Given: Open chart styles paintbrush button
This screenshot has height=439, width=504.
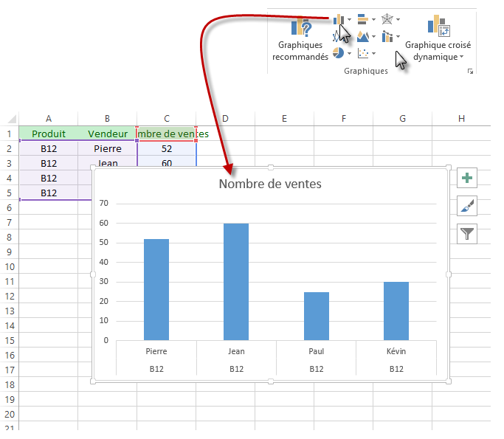Looking at the screenshot, I should (x=468, y=206).
